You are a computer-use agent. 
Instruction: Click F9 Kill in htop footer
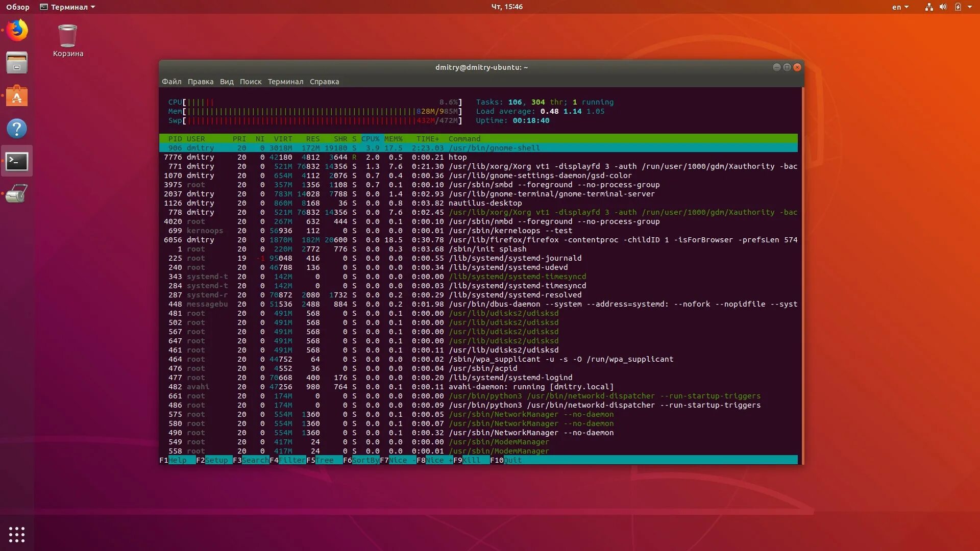[471, 460]
